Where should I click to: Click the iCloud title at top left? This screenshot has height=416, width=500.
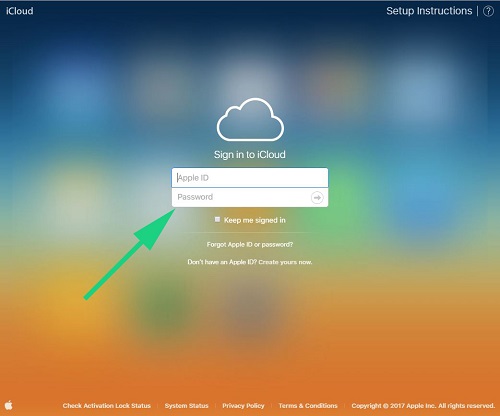(x=20, y=11)
